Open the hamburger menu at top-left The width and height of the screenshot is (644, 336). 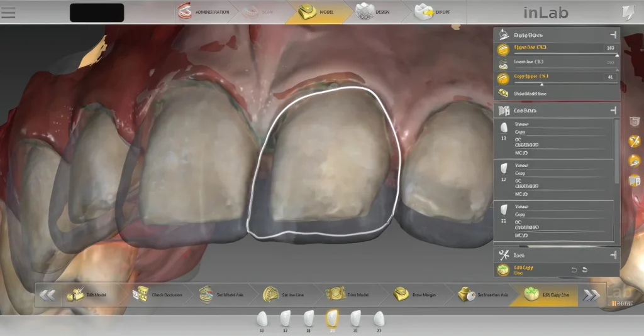click(x=9, y=13)
